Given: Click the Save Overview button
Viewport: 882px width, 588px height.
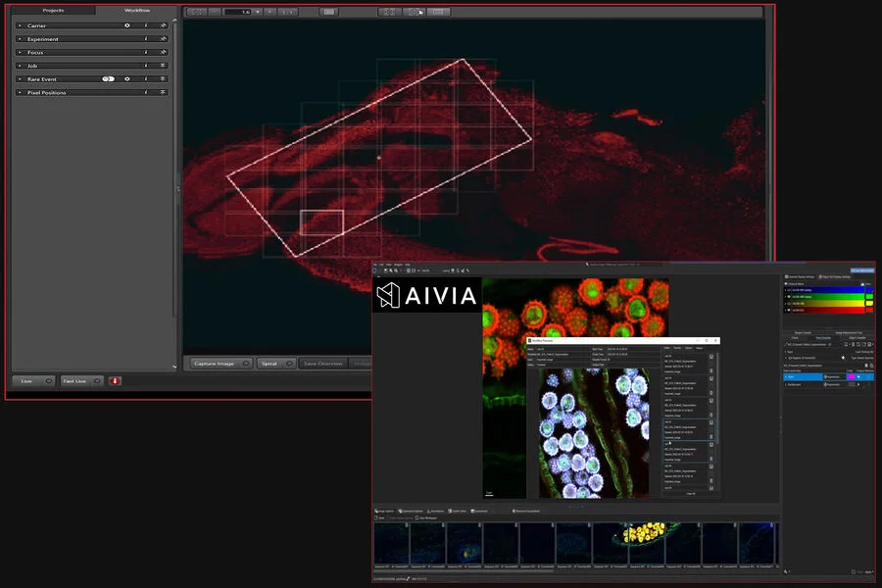Looking at the screenshot, I should tap(322, 364).
